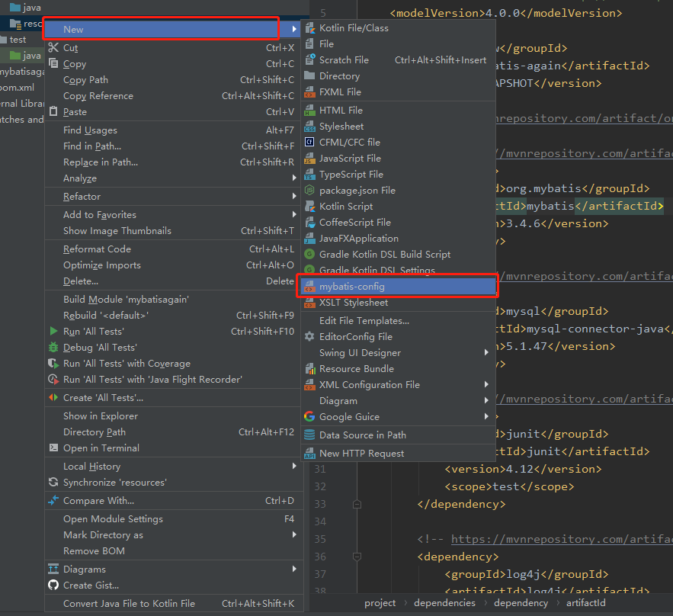The height and width of the screenshot is (616, 673).
Task: Click the Kotlin File/Class icon
Action: point(309,28)
